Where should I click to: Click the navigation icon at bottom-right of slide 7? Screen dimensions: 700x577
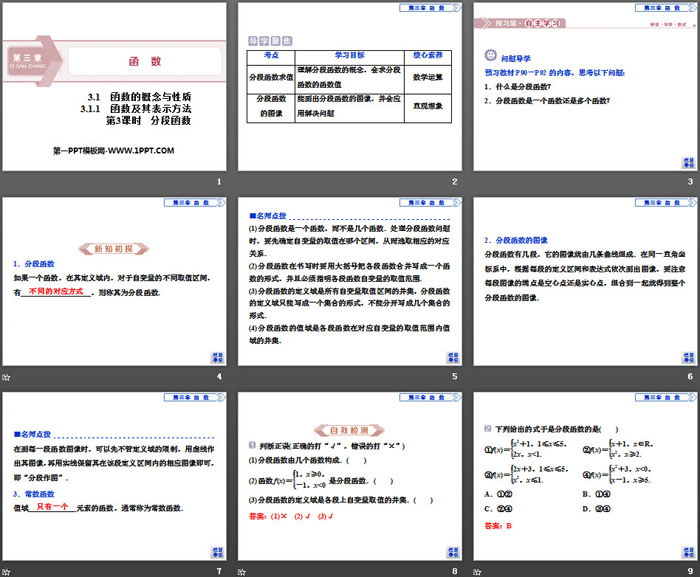pyautogui.click(x=217, y=552)
